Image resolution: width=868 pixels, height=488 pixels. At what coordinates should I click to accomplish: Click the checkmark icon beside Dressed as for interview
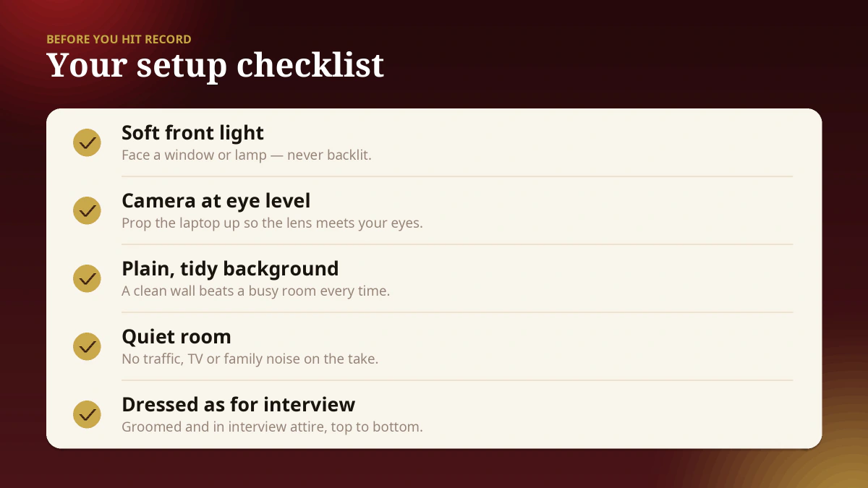(x=87, y=414)
